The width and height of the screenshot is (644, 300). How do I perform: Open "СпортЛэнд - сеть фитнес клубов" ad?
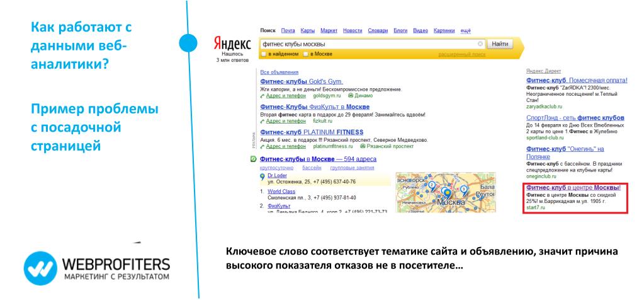pyautogui.click(x=575, y=117)
